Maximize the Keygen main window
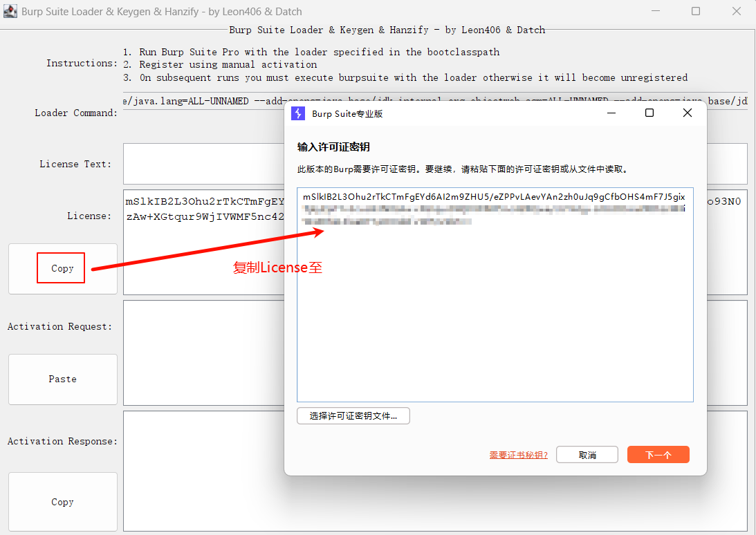The image size is (756, 535). 696,11
